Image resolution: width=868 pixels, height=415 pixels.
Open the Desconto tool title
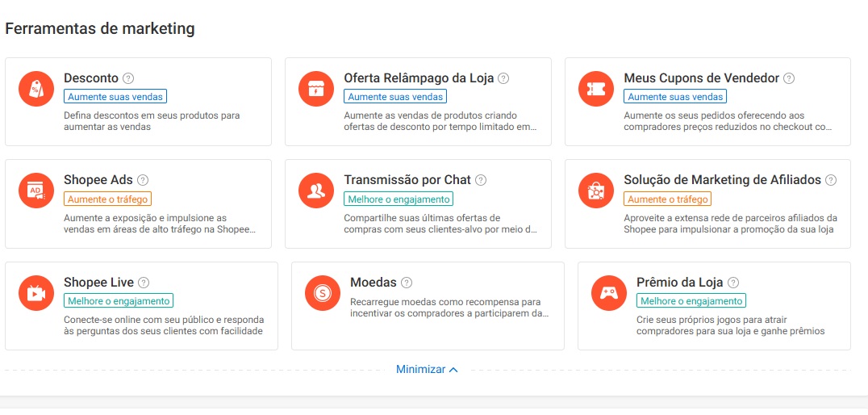(91, 78)
